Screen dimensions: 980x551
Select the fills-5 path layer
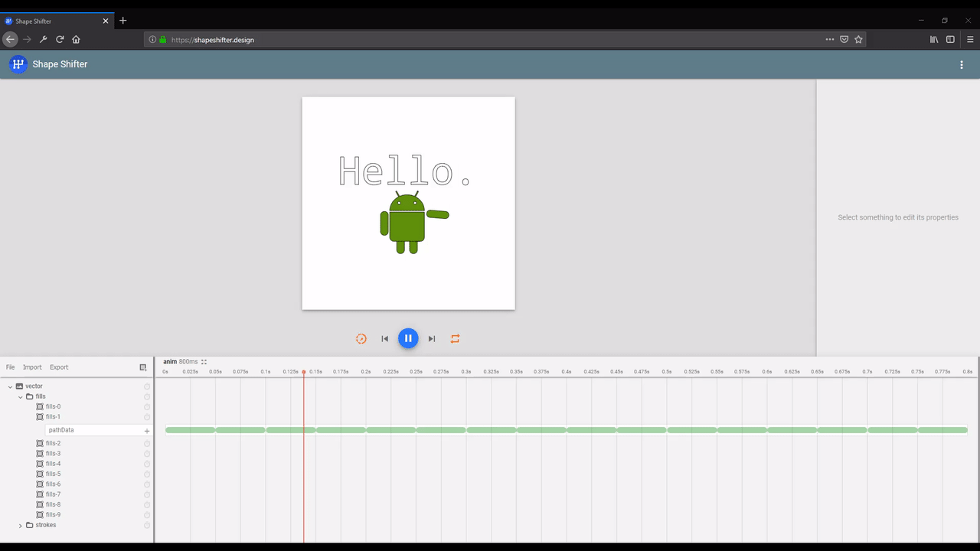click(x=53, y=474)
